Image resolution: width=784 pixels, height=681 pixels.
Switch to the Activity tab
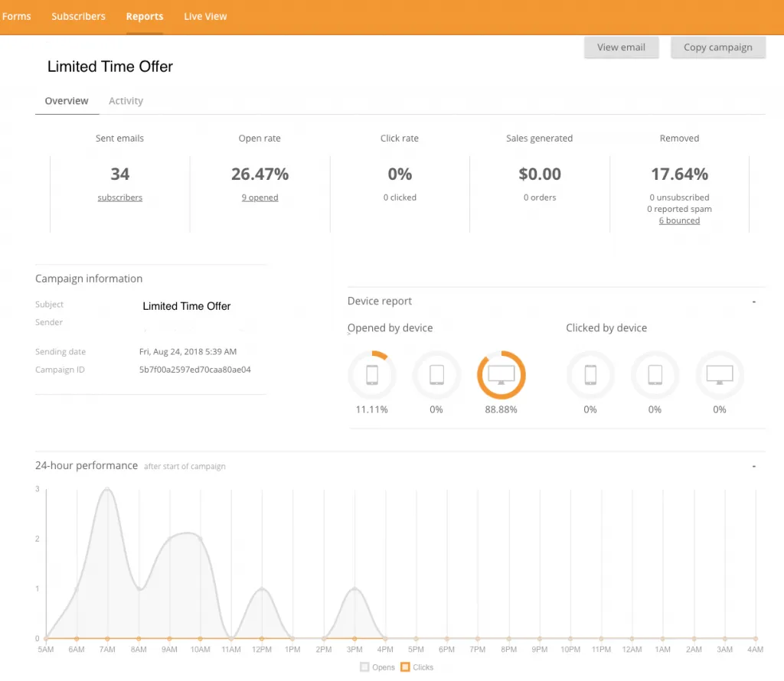point(126,101)
